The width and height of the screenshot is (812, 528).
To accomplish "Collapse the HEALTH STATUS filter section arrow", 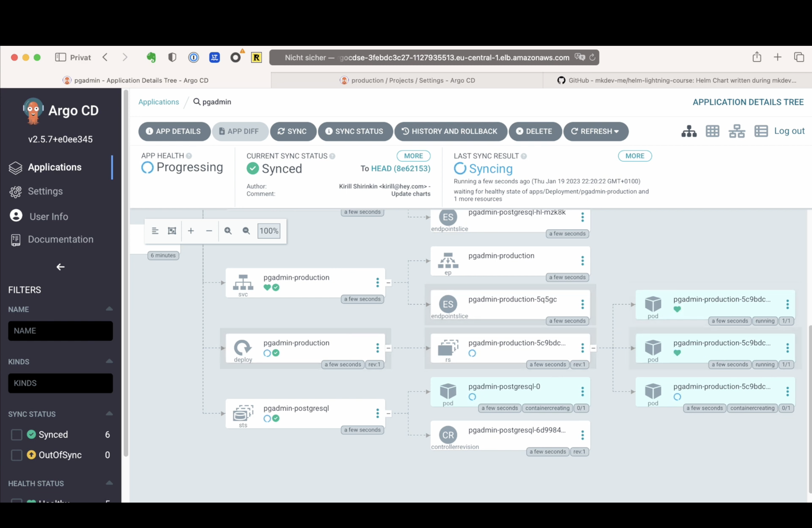I will coord(109,483).
